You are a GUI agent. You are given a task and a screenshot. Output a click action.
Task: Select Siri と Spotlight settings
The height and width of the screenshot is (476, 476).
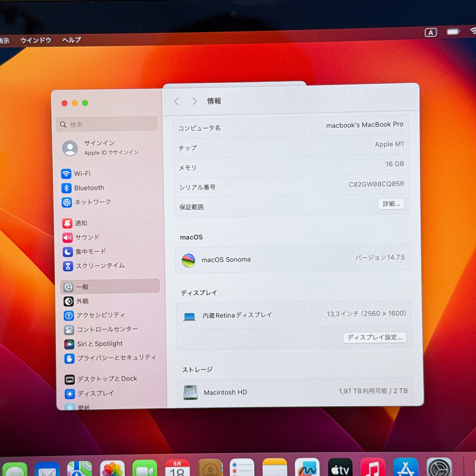click(100, 344)
